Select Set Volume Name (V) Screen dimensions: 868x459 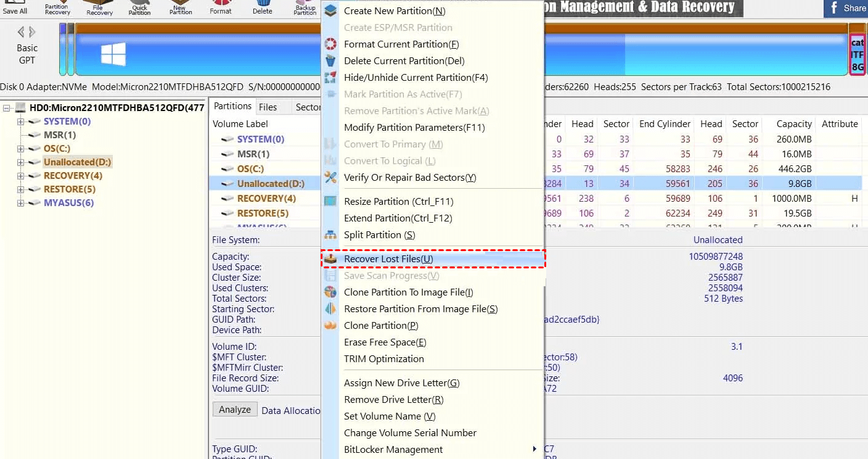pos(433,416)
